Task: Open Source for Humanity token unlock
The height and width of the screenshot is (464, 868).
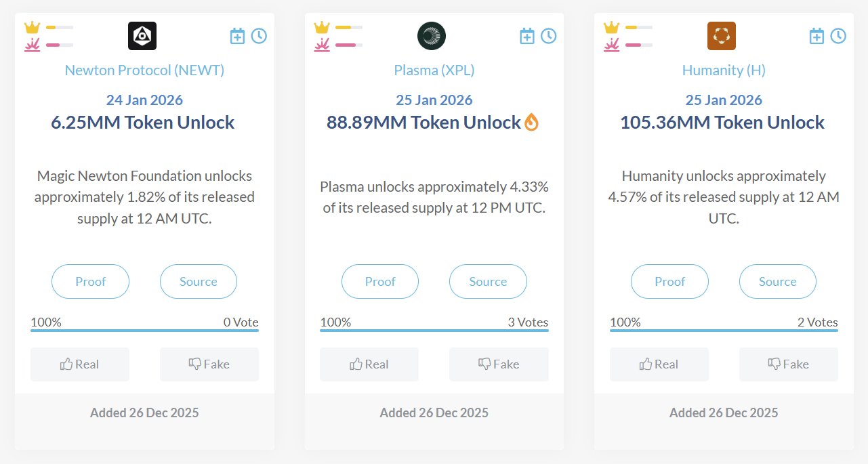Action: click(777, 282)
